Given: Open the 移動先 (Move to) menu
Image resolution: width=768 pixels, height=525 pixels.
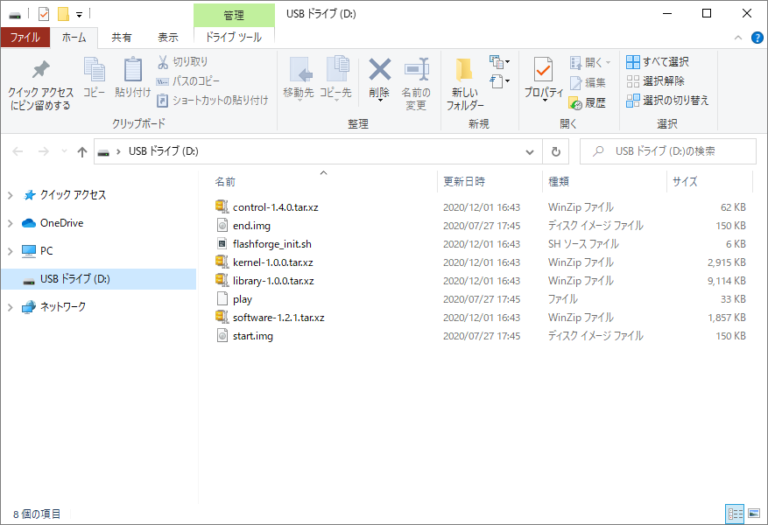Looking at the screenshot, I should (298, 79).
